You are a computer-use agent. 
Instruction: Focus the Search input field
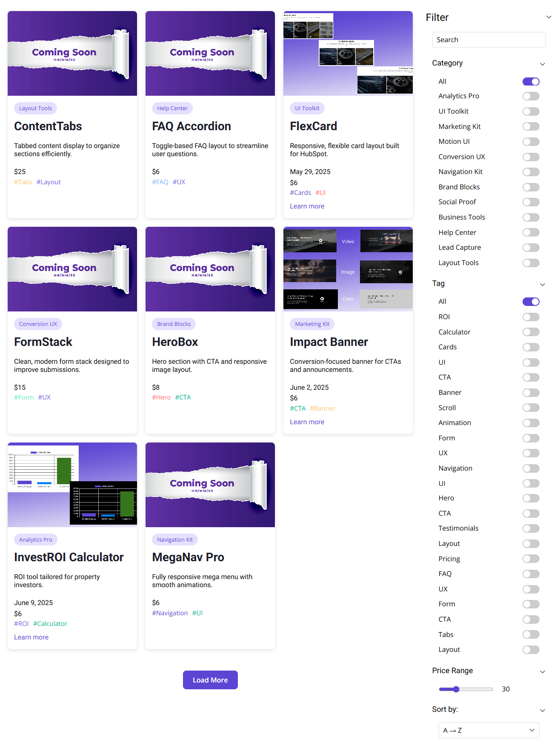(x=489, y=40)
